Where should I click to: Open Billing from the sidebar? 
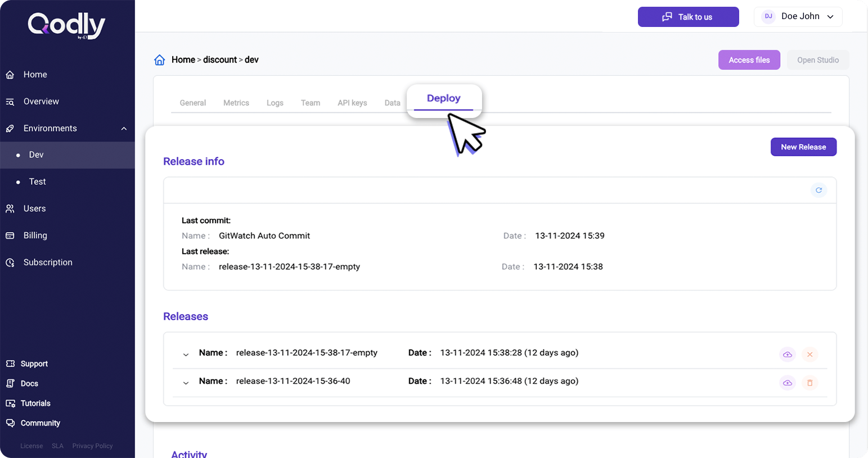click(35, 235)
